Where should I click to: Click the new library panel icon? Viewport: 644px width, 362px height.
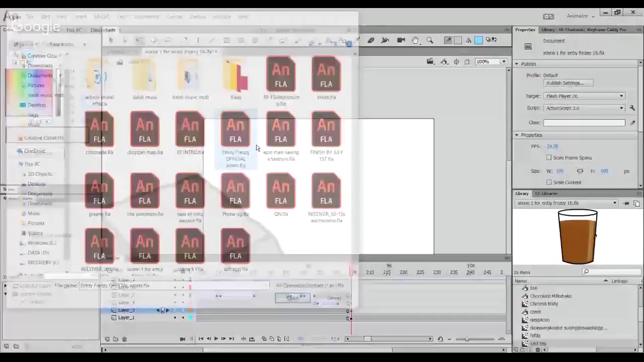pyautogui.click(x=636, y=203)
